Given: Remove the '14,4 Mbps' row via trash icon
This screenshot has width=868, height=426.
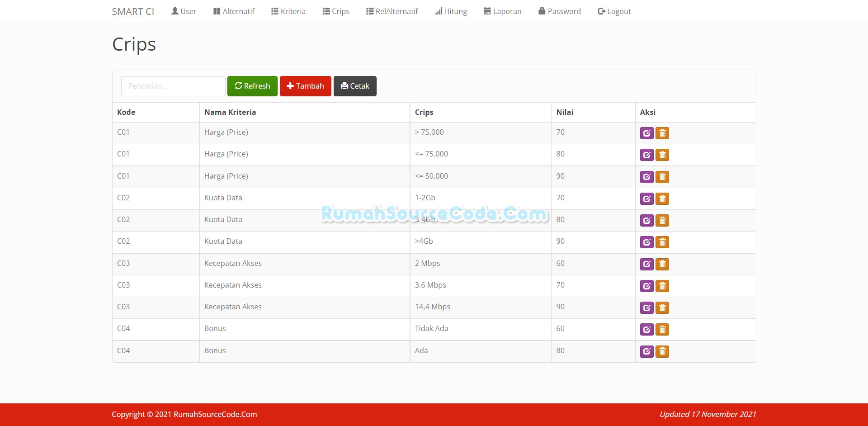Looking at the screenshot, I should pos(662,308).
